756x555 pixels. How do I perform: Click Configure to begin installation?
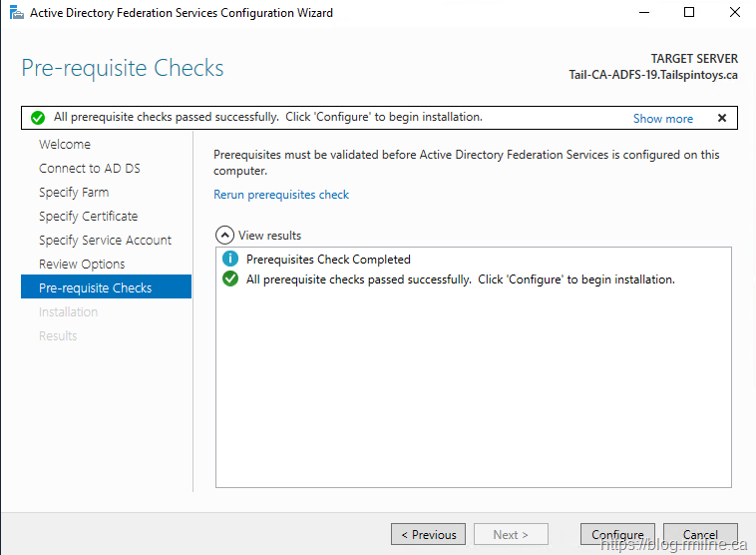point(617,534)
